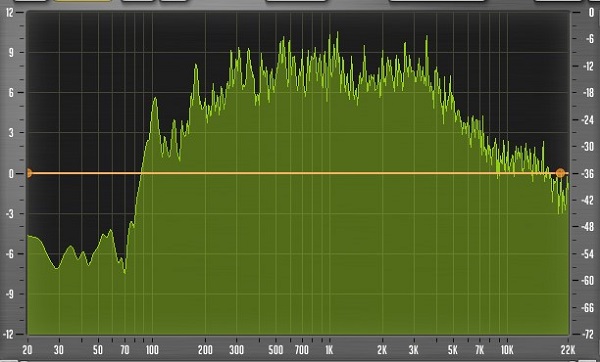Click the 0 dB label on left gain scale
Screen dimensions: 600x362
(10, 174)
